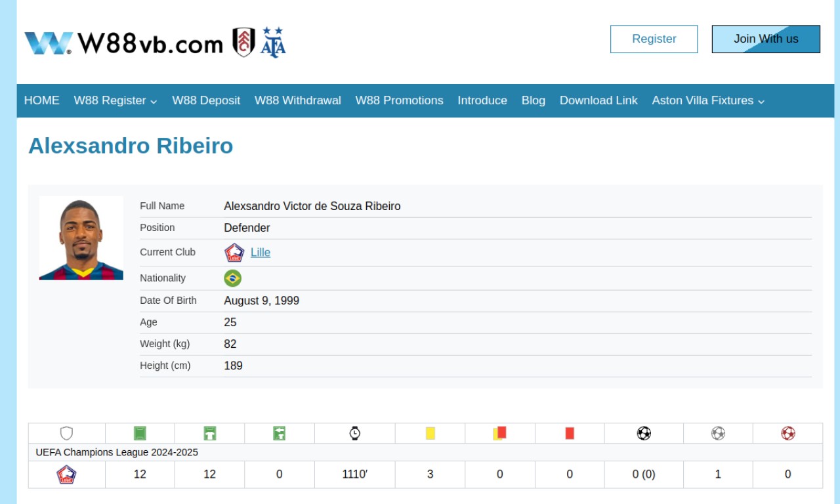The image size is (840, 504).
Task: Click the stopwatch minutes played icon
Action: coord(354,433)
